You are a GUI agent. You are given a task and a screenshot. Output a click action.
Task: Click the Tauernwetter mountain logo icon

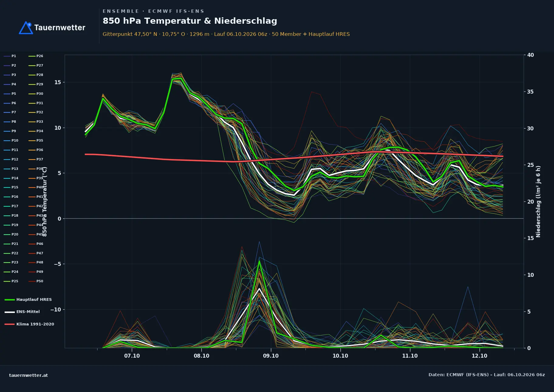pos(26,28)
